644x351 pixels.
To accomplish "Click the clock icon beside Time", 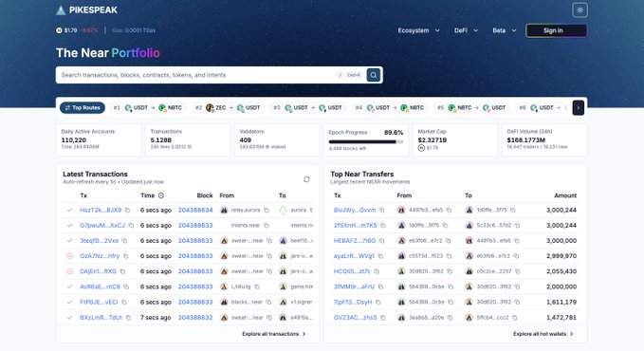I will coord(161,195).
